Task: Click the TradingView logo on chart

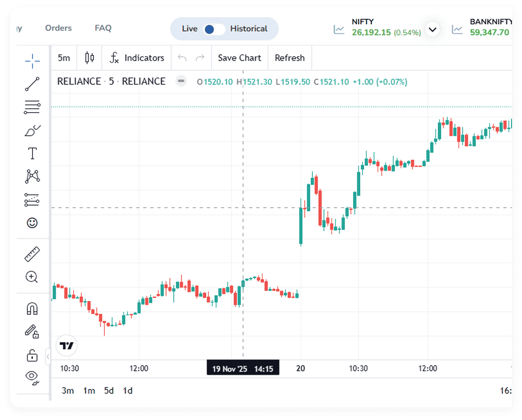Action: coord(67,346)
